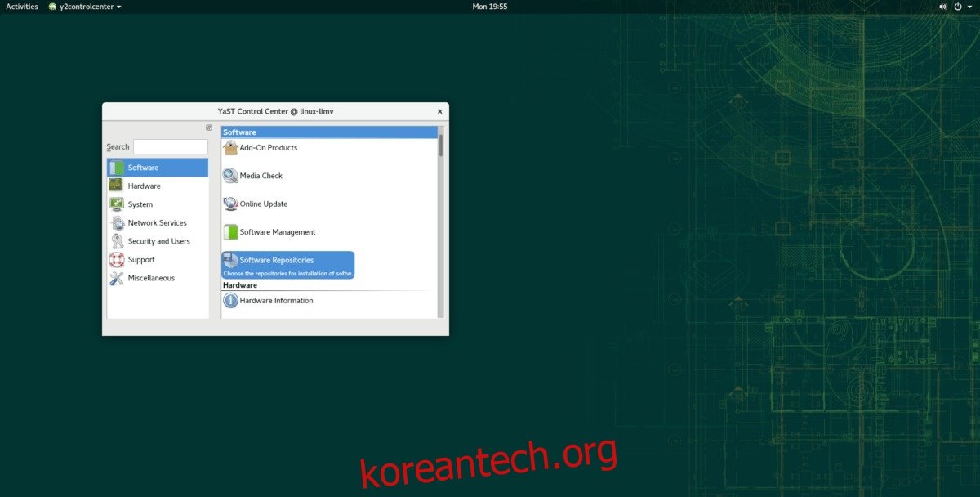Open Online Update
This screenshot has width=980, height=497.
click(263, 204)
